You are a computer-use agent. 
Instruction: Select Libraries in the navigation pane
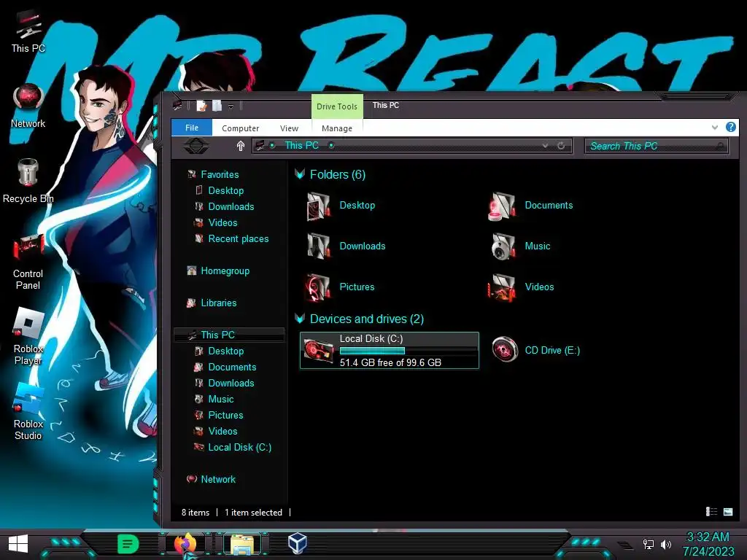pyautogui.click(x=219, y=303)
